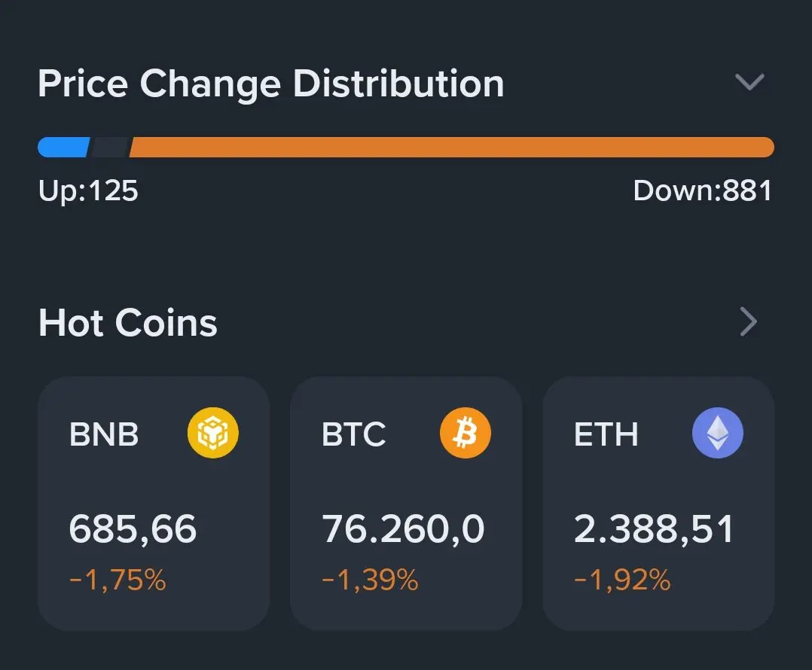Viewport: 812px width, 670px height.
Task: Click the orange Bitcoin logo icon
Action: click(x=465, y=433)
